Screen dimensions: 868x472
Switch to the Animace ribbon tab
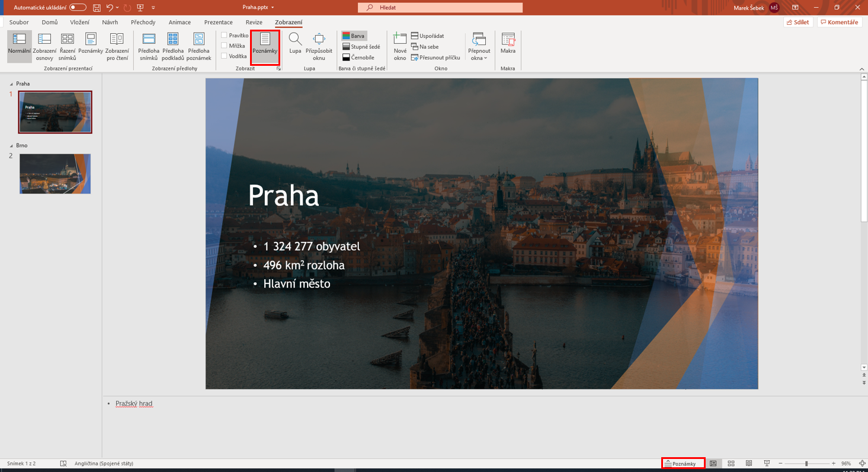[x=179, y=22]
